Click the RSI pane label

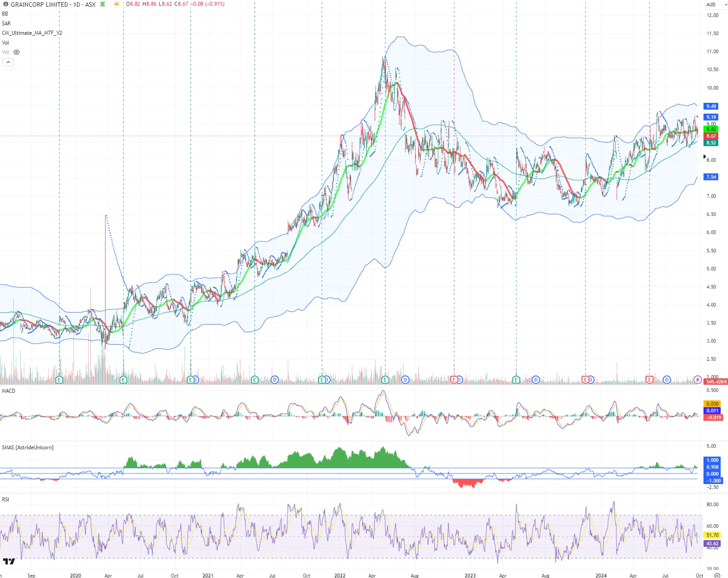[5, 500]
